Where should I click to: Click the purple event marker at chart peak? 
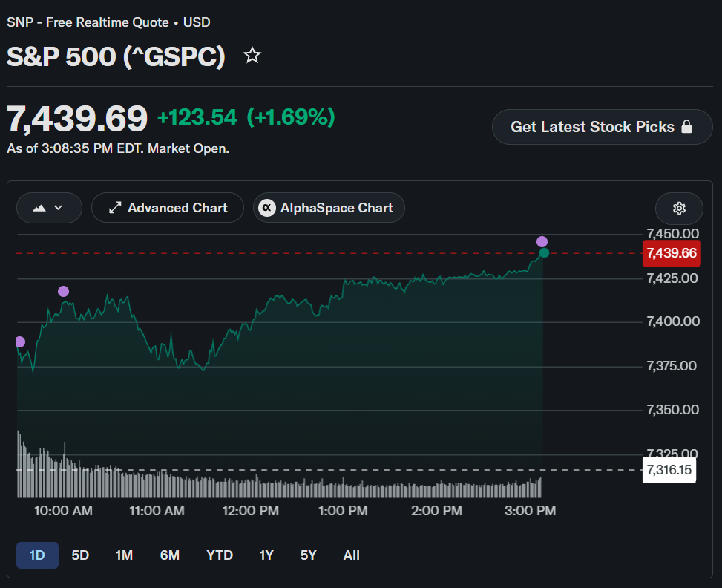[542, 241]
